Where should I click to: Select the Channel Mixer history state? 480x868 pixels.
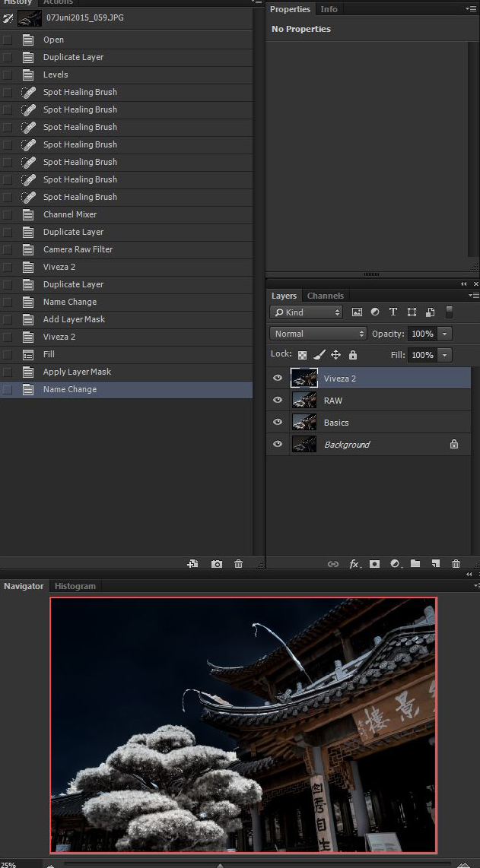pyautogui.click(x=70, y=214)
